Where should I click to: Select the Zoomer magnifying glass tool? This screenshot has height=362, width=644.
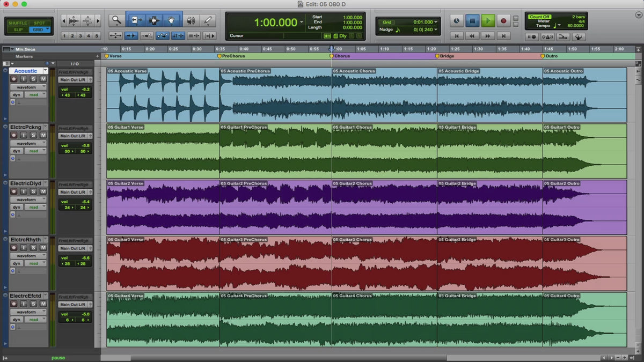[x=116, y=20]
